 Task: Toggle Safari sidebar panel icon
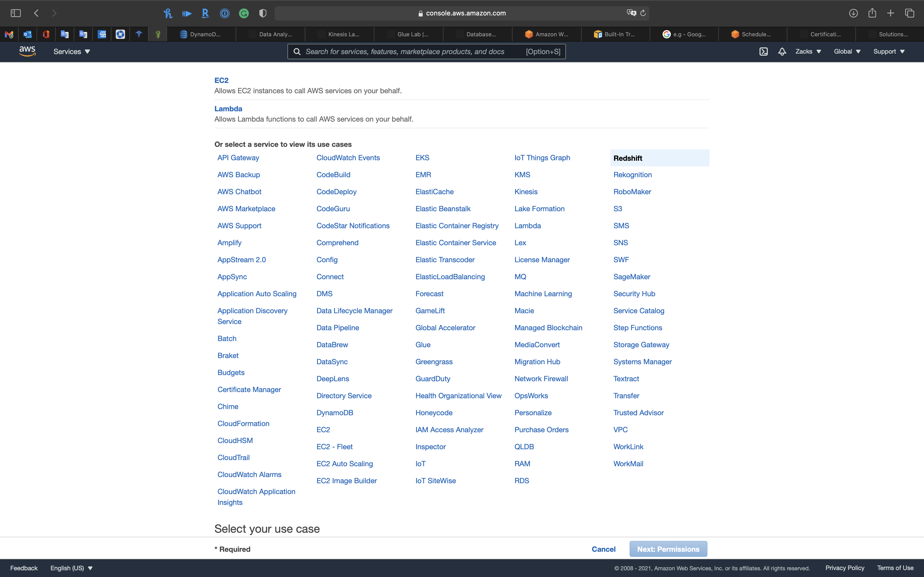(x=16, y=13)
